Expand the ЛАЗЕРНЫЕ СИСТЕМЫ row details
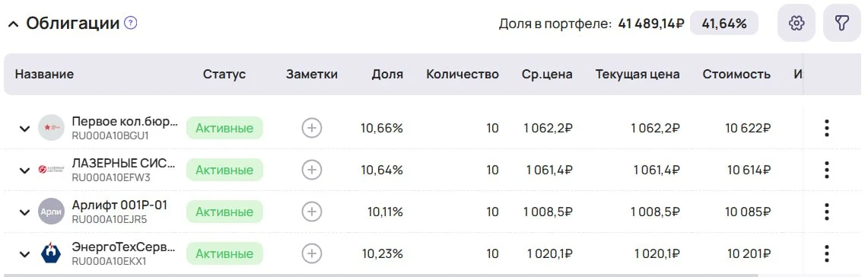This screenshot has height=277, width=868. (24, 170)
